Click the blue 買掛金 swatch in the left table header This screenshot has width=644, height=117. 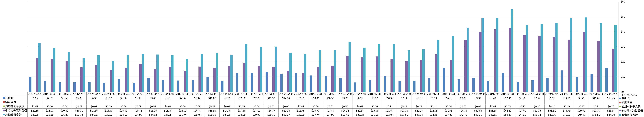point(4,98)
